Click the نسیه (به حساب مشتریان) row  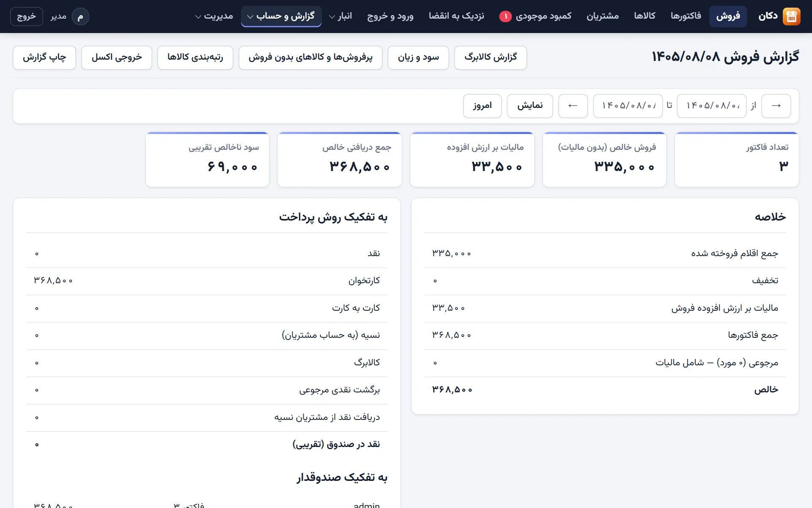tap(207, 336)
